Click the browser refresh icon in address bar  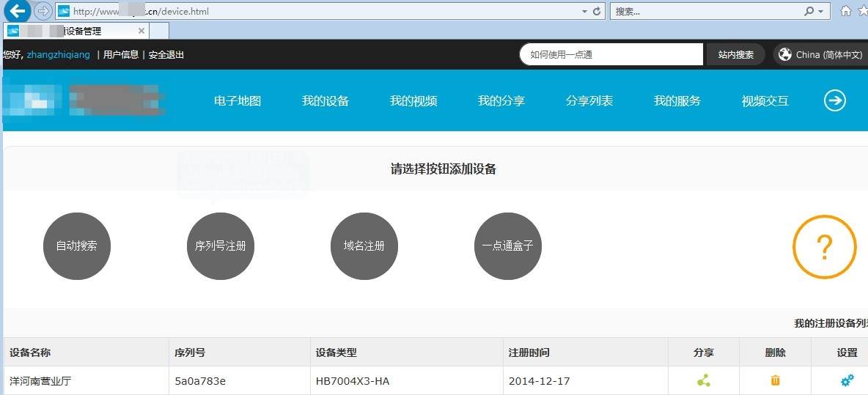597,11
